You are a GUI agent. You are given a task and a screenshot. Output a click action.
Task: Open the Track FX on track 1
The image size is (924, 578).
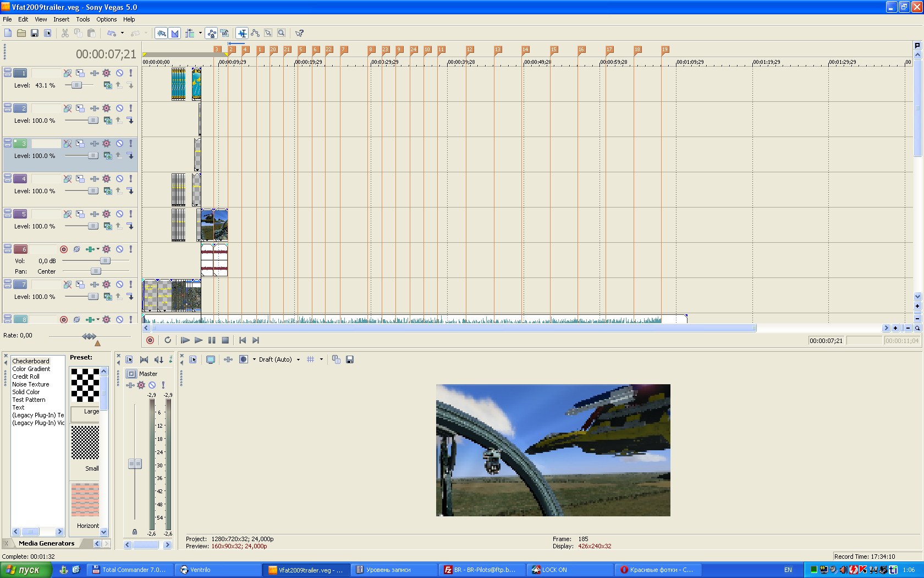click(x=107, y=73)
